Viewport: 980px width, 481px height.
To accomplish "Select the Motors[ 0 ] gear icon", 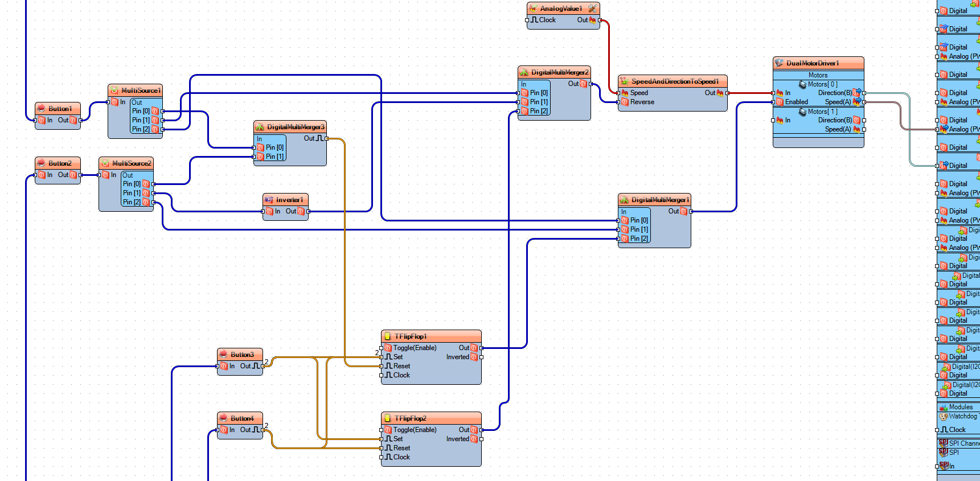I will 802,84.
